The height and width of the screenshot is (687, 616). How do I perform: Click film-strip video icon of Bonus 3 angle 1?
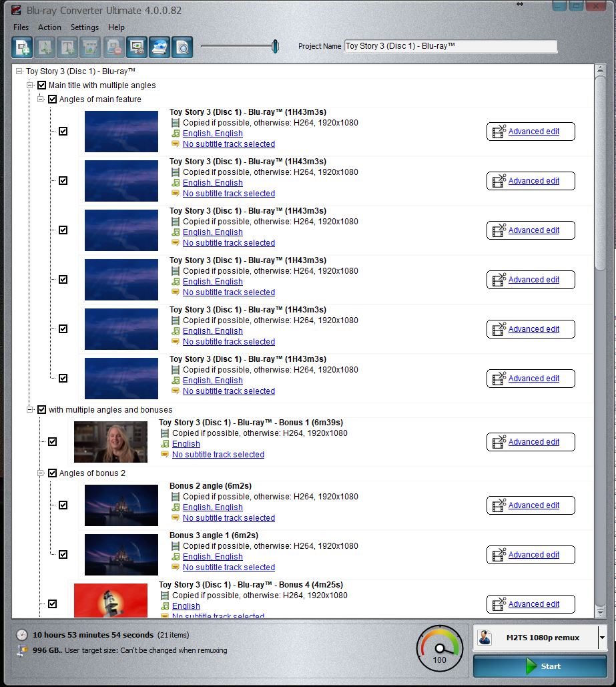[176, 546]
